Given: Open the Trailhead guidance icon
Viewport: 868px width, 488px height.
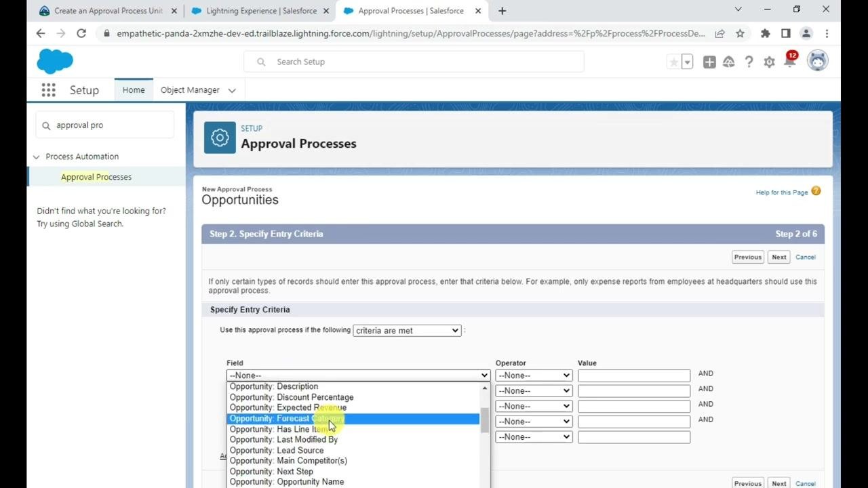Looking at the screenshot, I should click(729, 62).
